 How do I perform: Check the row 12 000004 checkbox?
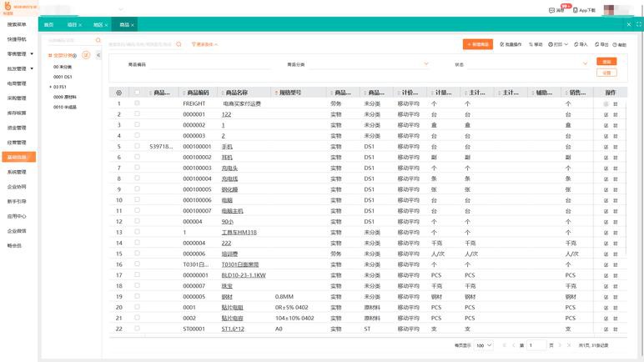pos(137,221)
